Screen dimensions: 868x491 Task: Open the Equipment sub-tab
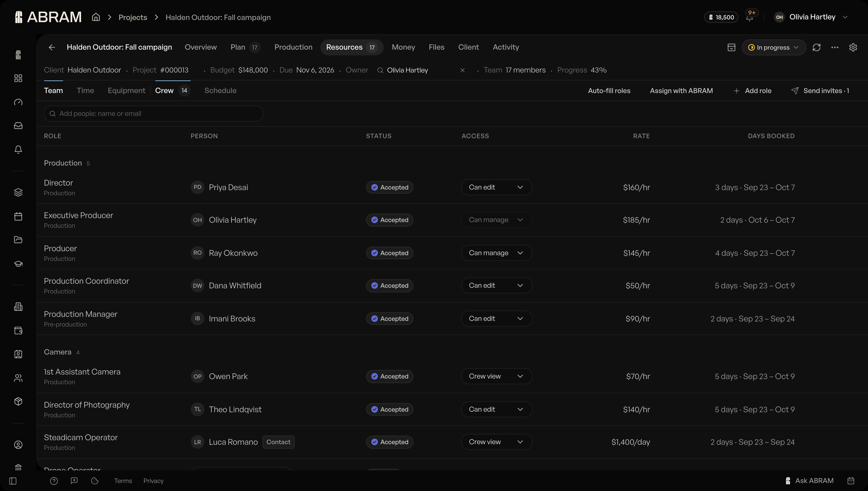[x=126, y=91]
